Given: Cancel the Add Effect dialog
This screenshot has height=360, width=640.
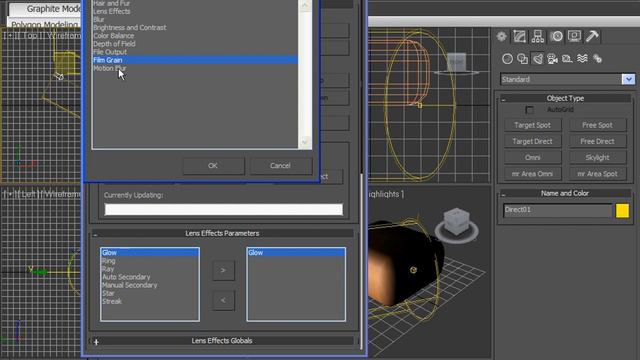Looking at the screenshot, I should tap(280, 166).
